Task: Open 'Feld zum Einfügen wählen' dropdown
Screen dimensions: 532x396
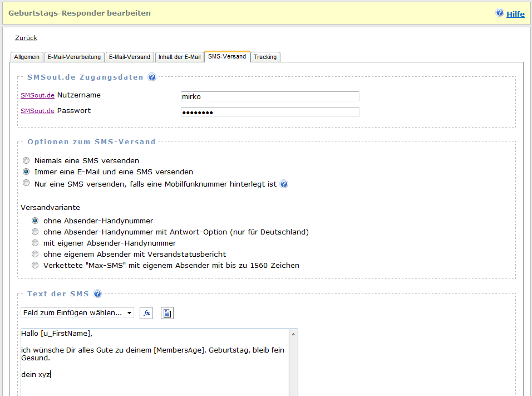Action: tap(77, 313)
